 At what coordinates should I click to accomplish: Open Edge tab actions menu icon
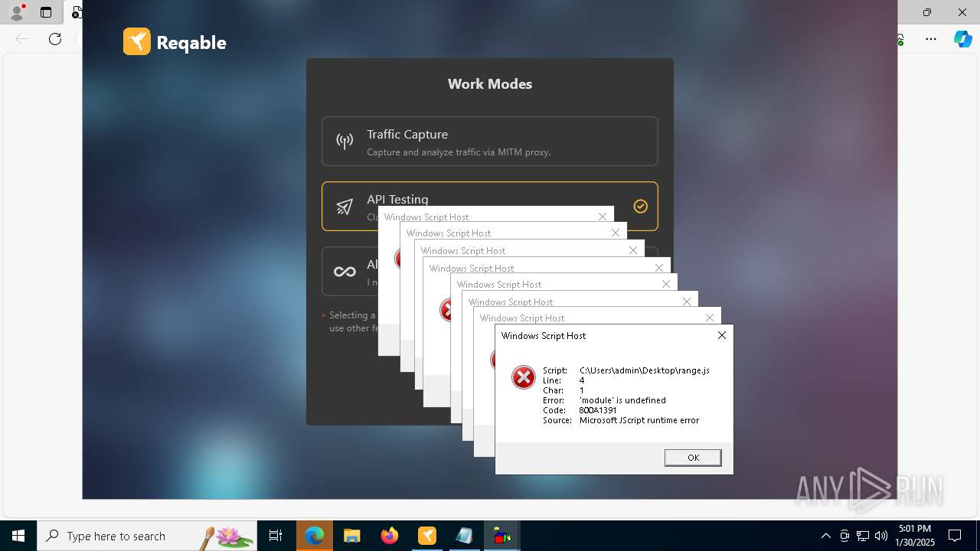pyautogui.click(x=46, y=12)
